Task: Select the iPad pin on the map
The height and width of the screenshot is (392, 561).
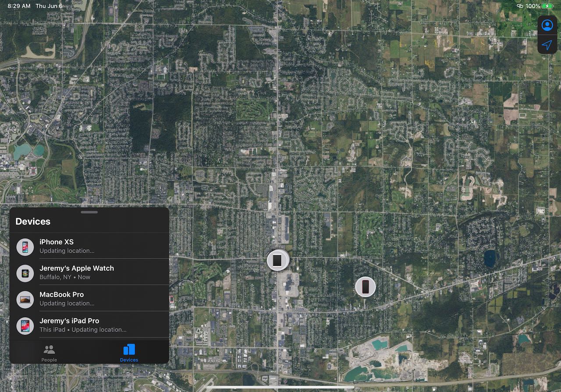Action: coord(278,261)
